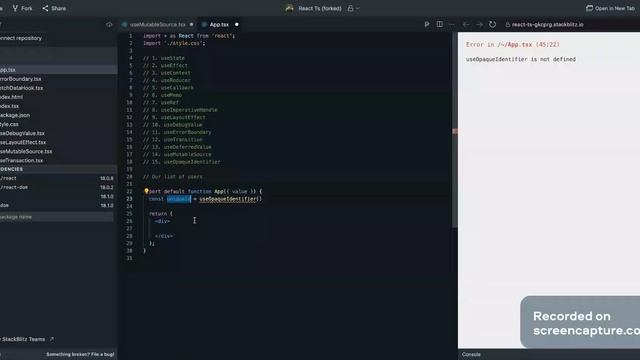Click Something broken? File a bug! link

80,354
